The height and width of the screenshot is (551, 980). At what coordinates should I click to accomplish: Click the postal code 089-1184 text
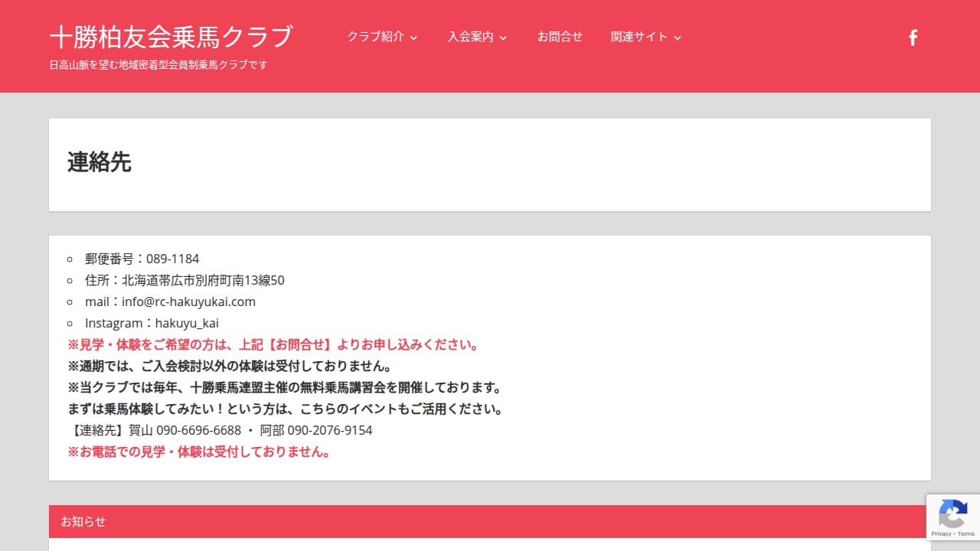(172, 259)
